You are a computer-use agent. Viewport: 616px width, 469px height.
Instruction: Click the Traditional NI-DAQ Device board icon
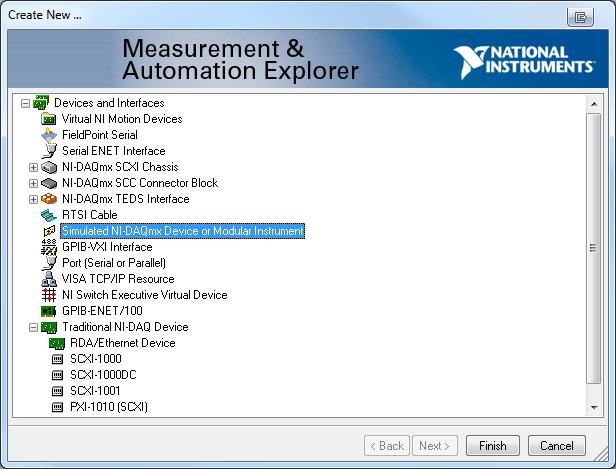point(49,328)
